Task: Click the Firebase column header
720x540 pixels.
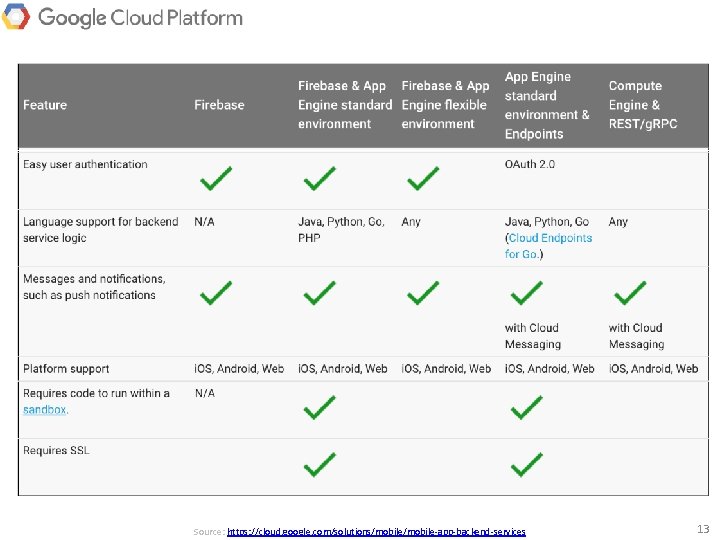Action: (x=219, y=105)
